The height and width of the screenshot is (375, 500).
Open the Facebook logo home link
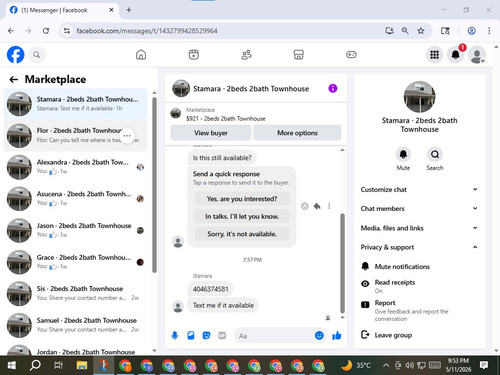tap(15, 55)
